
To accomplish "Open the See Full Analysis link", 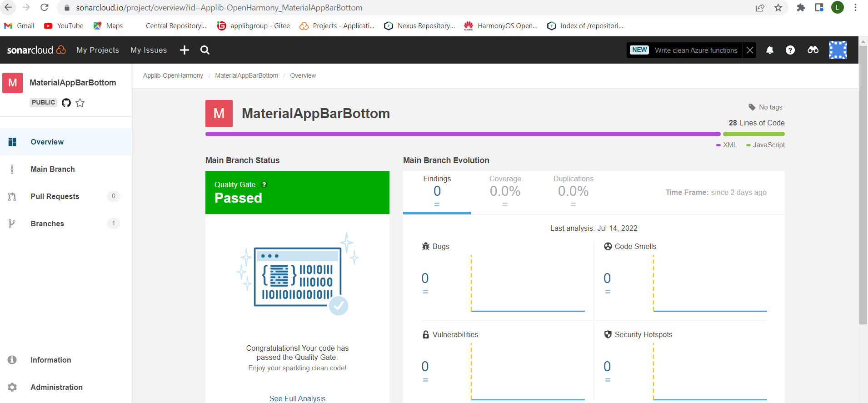I will (x=297, y=398).
